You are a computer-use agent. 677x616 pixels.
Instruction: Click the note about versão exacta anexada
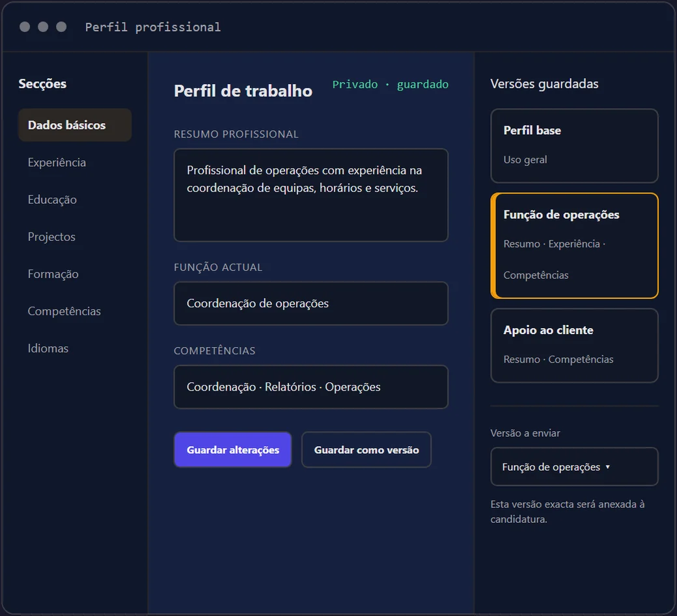click(x=568, y=511)
